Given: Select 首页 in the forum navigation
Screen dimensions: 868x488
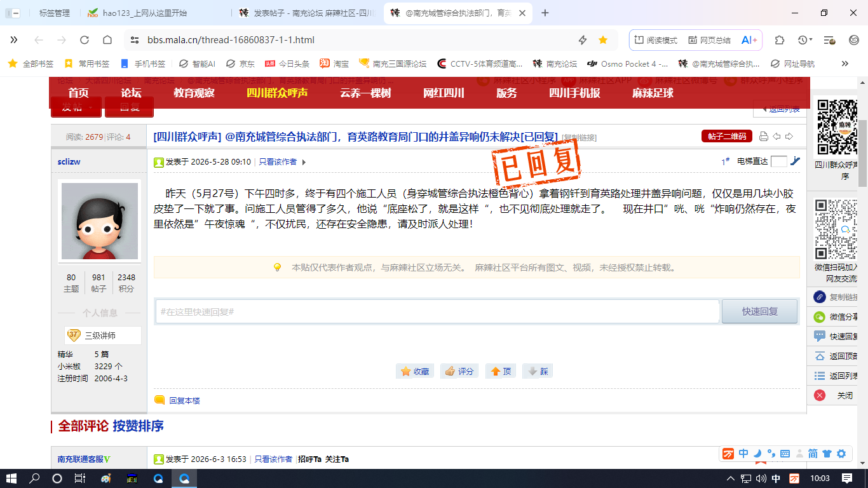Looking at the screenshot, I should (x=78, y=93).
